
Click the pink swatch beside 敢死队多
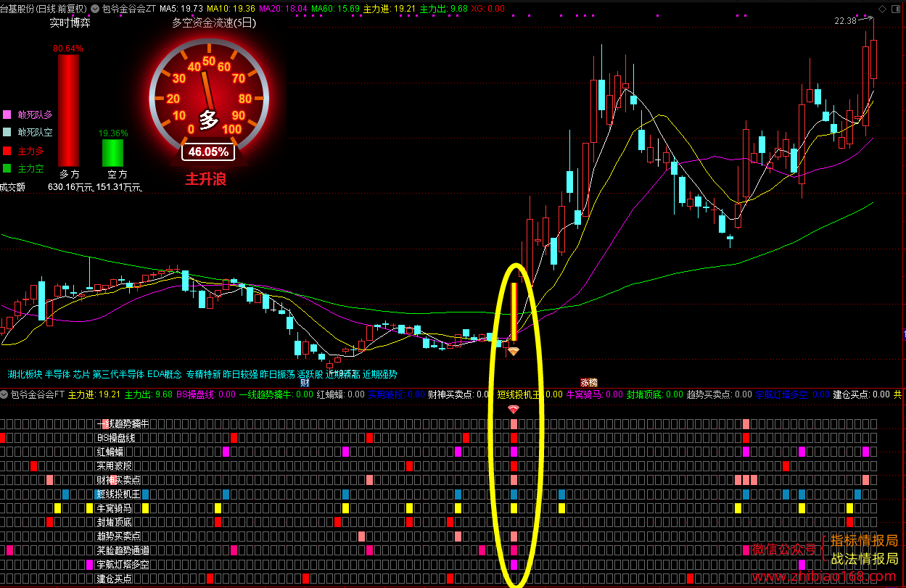pyautogui.click(x=7, y=115)
